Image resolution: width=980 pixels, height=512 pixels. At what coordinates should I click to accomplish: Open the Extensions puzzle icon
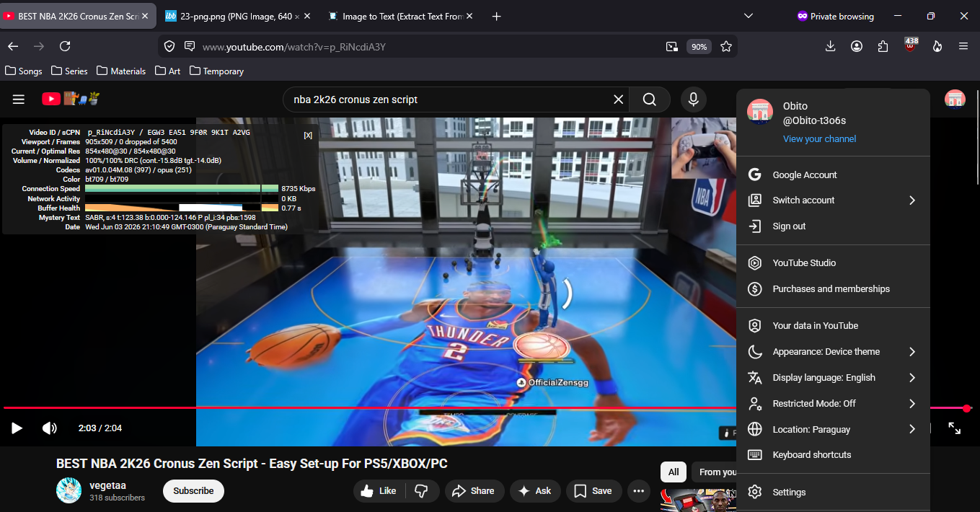click(x=883, y=46)
